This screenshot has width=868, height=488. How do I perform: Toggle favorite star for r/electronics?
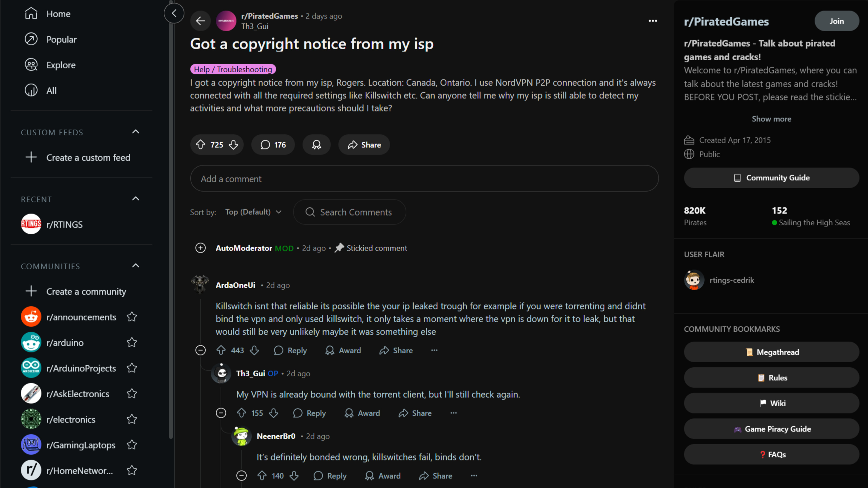[x=132, y=419]
